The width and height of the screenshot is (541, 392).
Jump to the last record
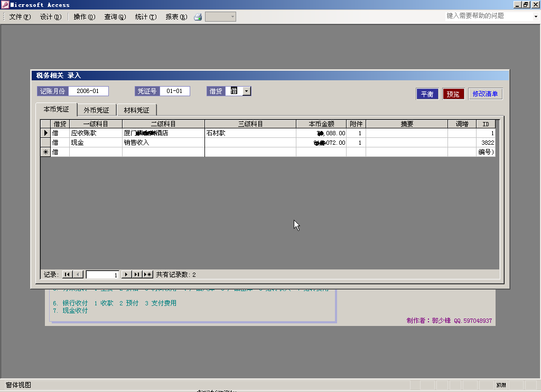[137, 274]
